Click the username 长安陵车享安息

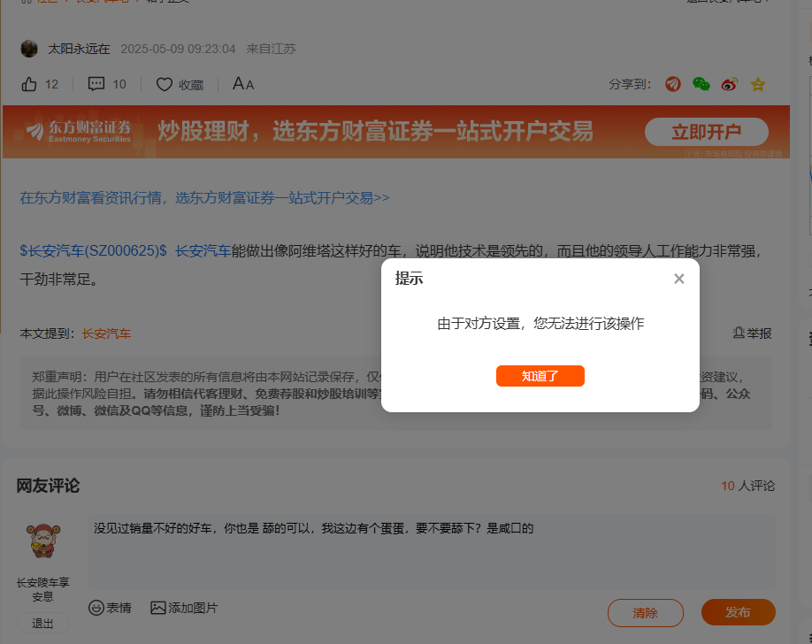(43, 590)
